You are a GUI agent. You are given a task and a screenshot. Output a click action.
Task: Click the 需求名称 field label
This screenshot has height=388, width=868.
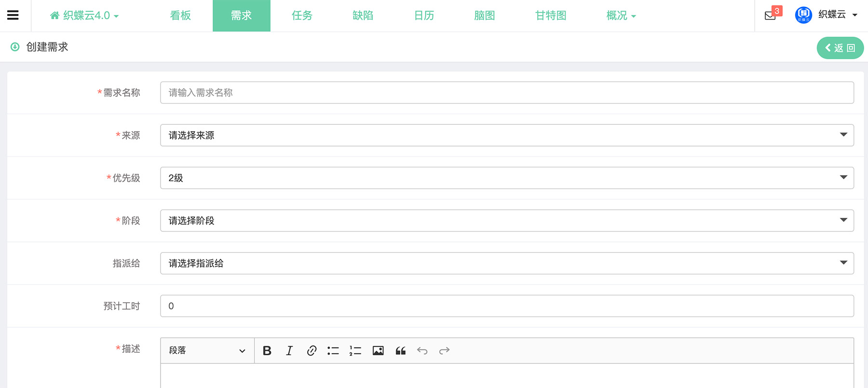pyautogui.click(x=122, y=93)
